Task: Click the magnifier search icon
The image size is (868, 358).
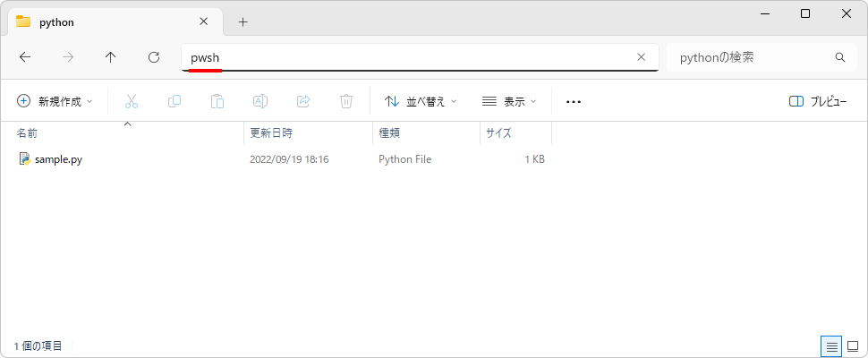Action: (839, 57)
